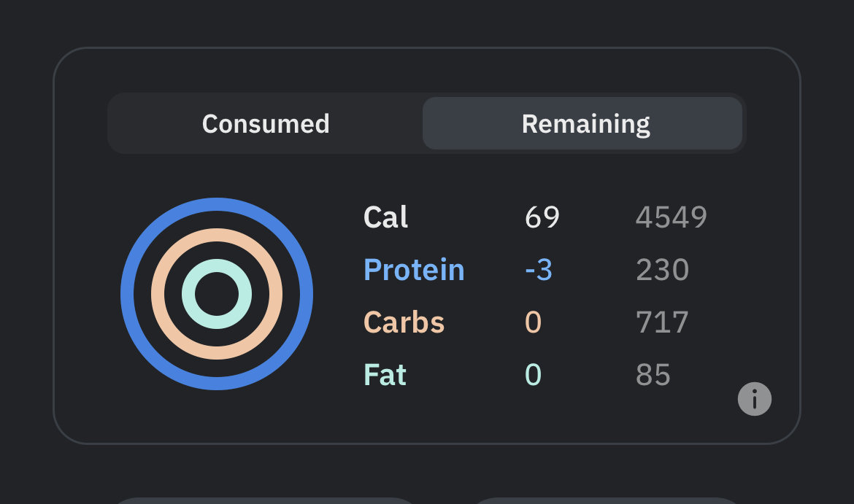Open the nutrition info icon
The height and width of the screenshot is (504, 854).
[x=754, y=399]
